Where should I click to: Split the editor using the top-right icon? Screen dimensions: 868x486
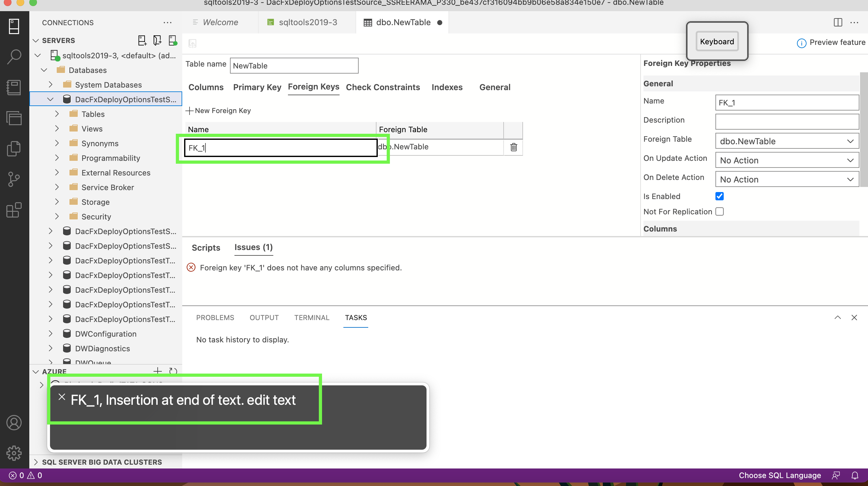[838, 22]
